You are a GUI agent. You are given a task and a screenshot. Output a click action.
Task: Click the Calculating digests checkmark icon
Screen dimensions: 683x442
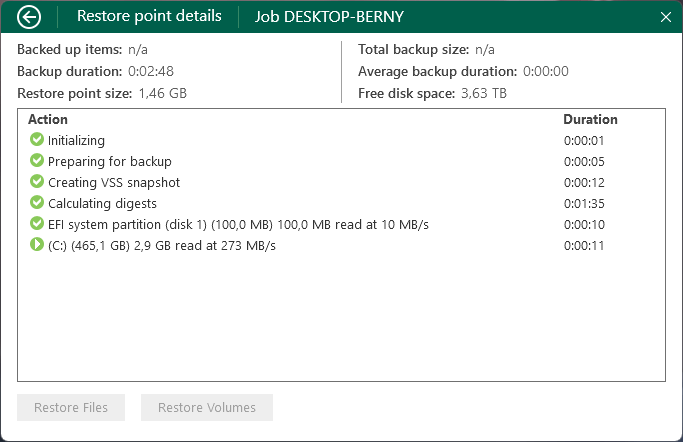tap(37, 202)
